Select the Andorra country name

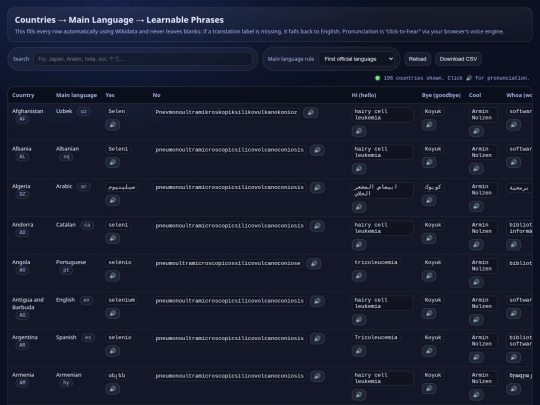pos(22,225)
